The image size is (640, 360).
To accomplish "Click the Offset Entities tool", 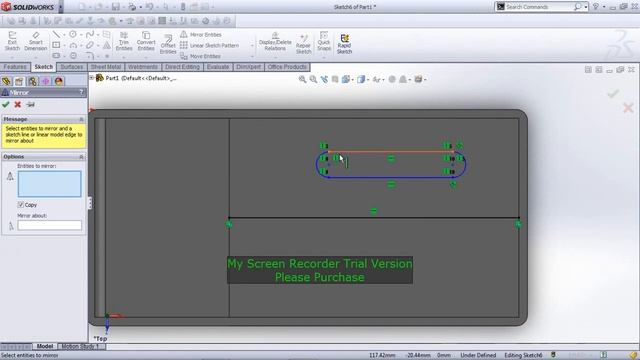I will point(168,44).
